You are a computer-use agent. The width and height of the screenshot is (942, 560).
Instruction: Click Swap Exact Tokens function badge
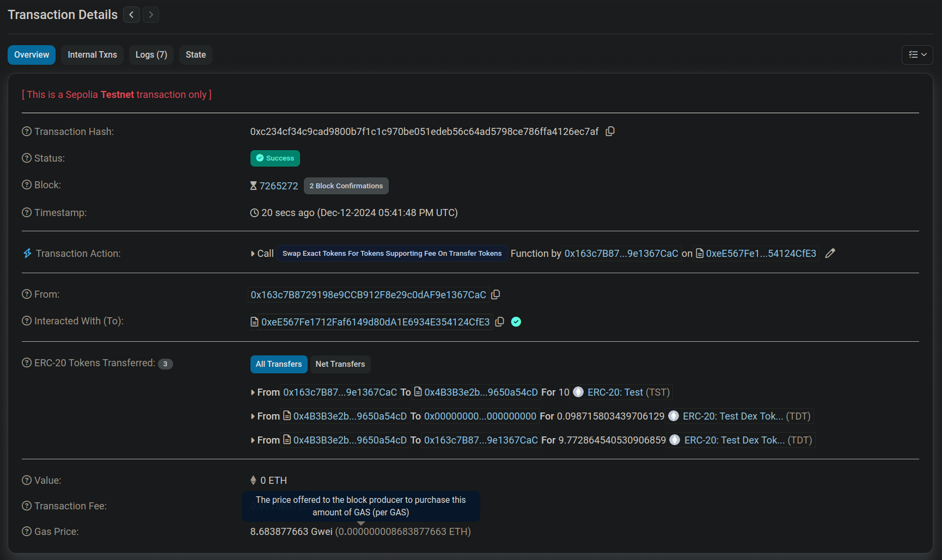(392, 254)
